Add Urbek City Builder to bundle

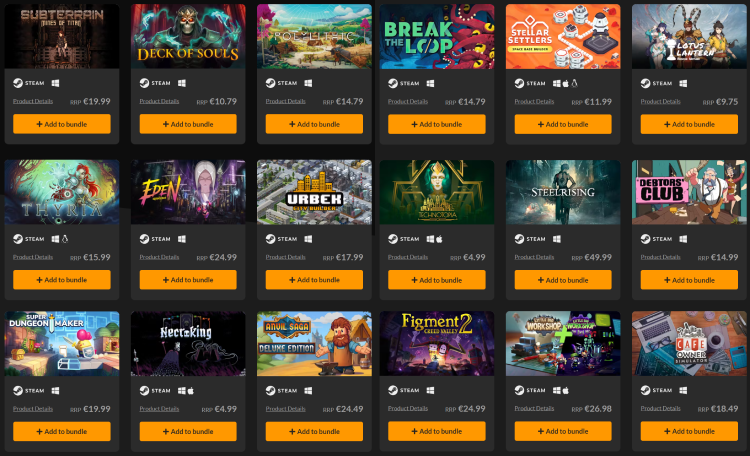[314, 280]
